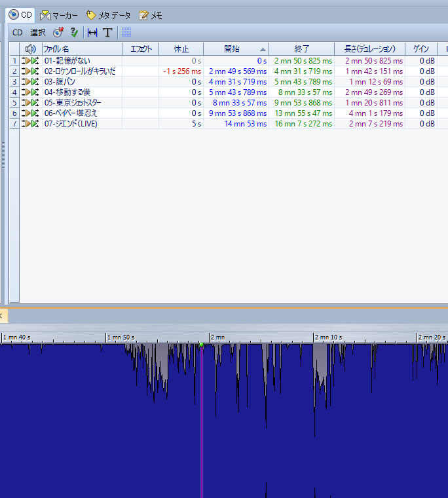Click the 終了 column header
448x498 pixels.
(x=302, y=49)
